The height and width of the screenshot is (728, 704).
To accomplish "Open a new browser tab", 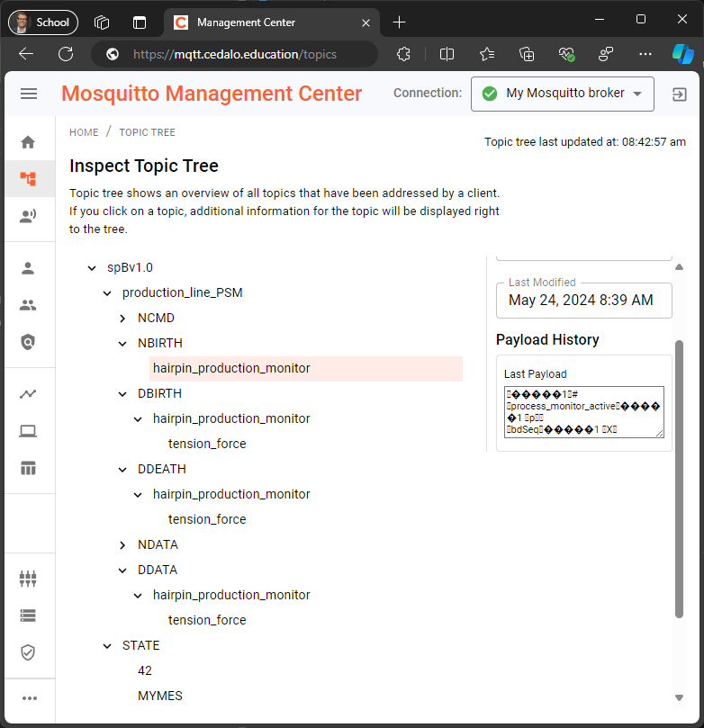I will [399, 22].
